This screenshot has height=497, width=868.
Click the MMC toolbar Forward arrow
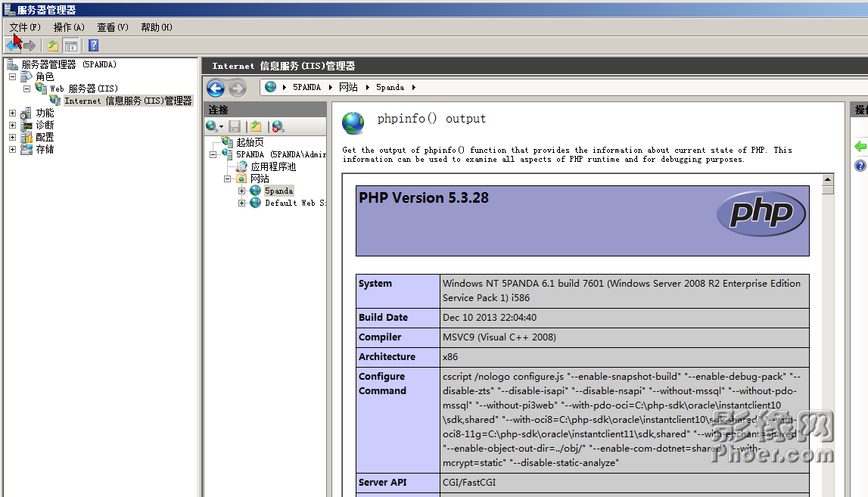pyautogui.click(x=30, y=45)
